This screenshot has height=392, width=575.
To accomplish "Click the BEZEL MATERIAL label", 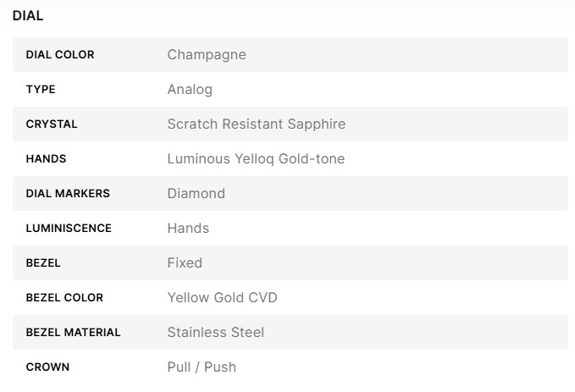I will 73,333.
